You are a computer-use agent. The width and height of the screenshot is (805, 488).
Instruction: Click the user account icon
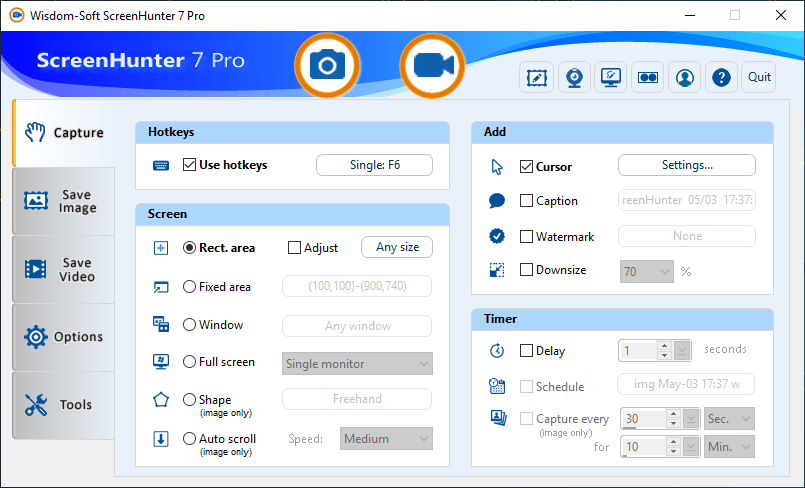tap(684, 77)
